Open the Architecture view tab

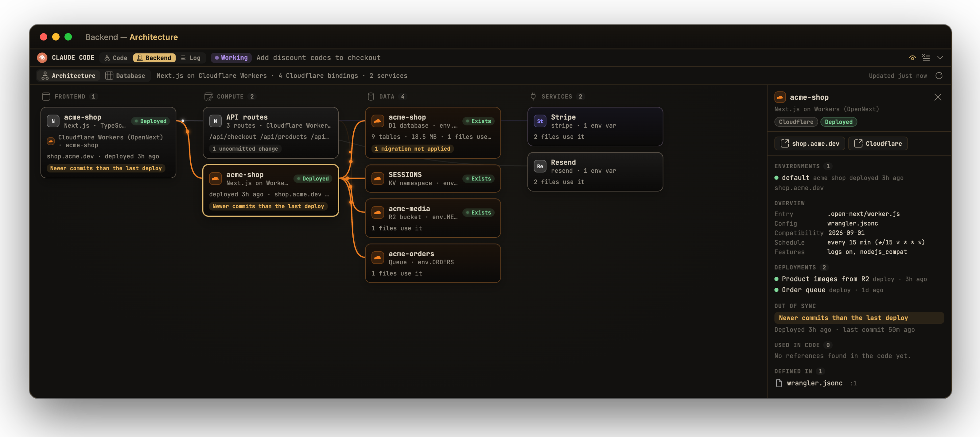click(x=68, y=76)
